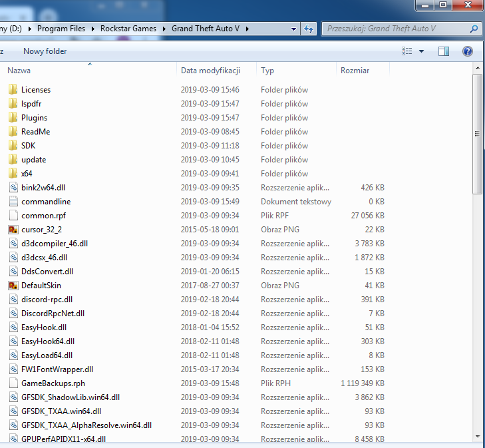This screenshot has width=485, height=448.
Task: Click the 1 119 349 KB size value
Action: click(362, 383)
